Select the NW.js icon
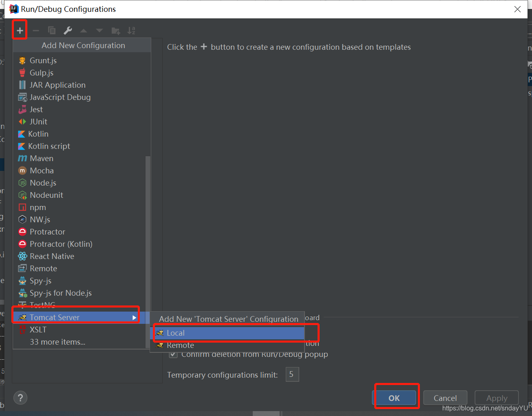The height and width of the screenshot is (416, 532). coord(22,219)
